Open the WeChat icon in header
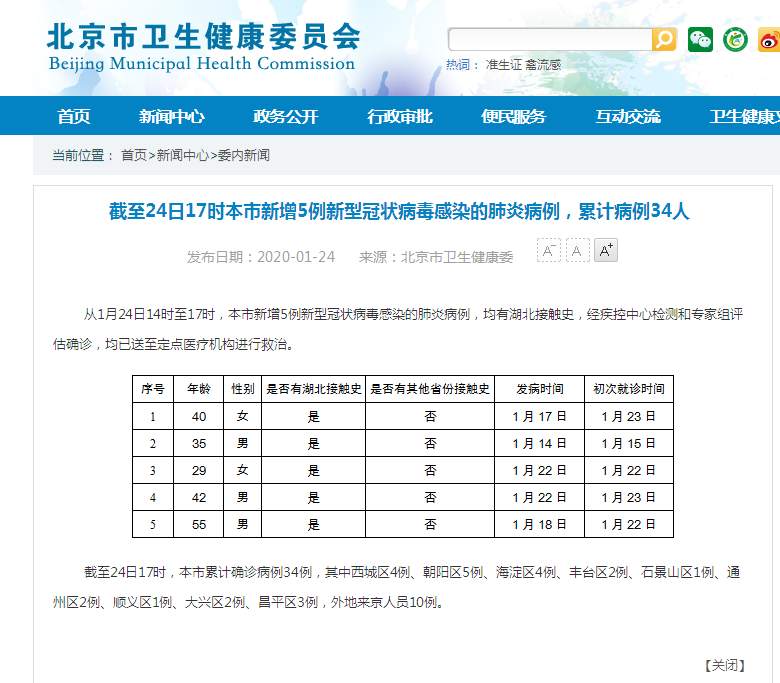This screenshot has width=780, height=683. pyautogui.click(x=700, y=40)
